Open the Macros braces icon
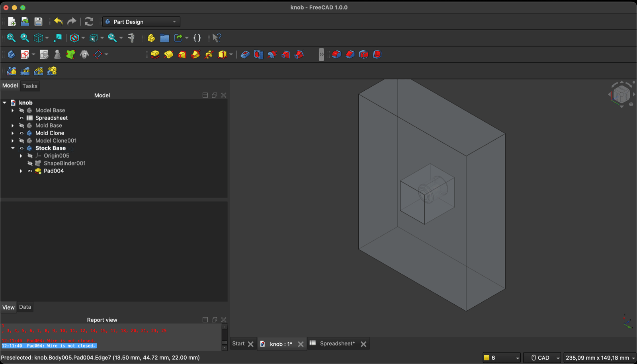 point(197,38)
